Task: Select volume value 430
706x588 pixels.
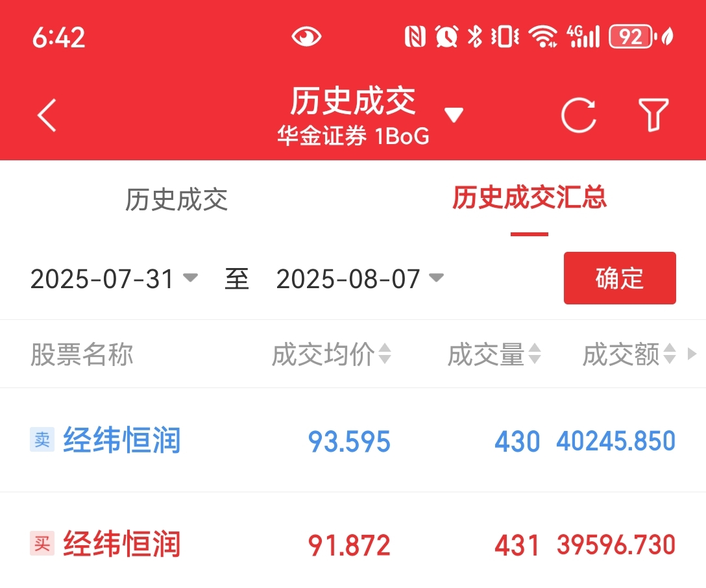Action: click(x=517, y=441)
